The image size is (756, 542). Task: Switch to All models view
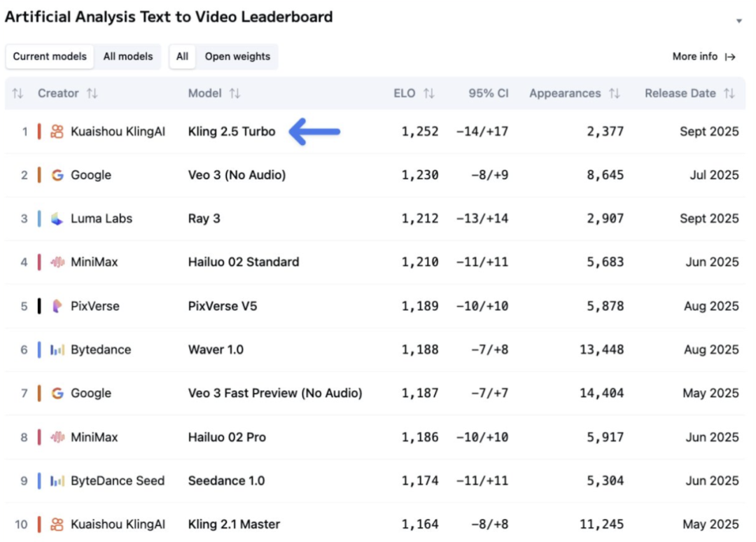128,57
